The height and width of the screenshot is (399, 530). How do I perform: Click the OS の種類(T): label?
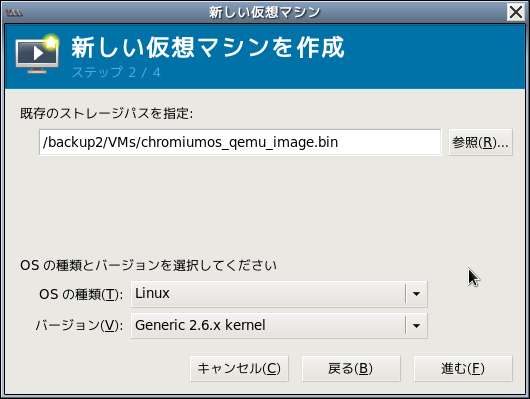81,294
